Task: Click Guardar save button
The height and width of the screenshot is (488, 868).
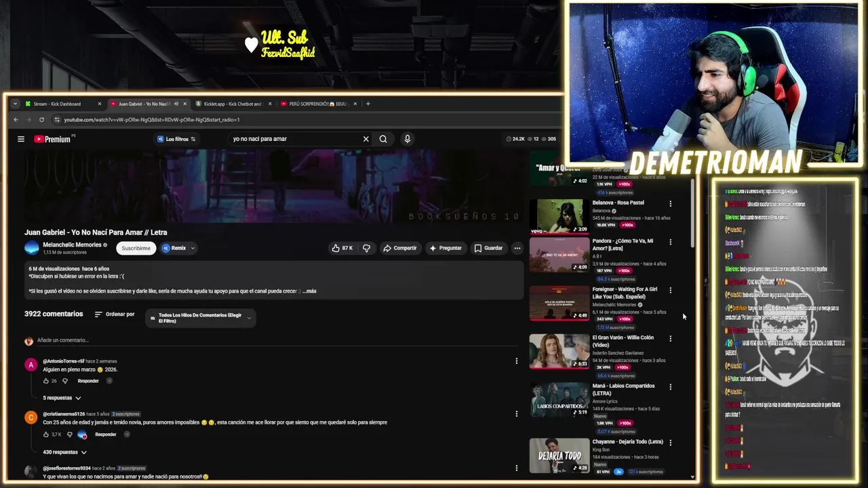Action: pyautogui.click(x=488, y=248)
